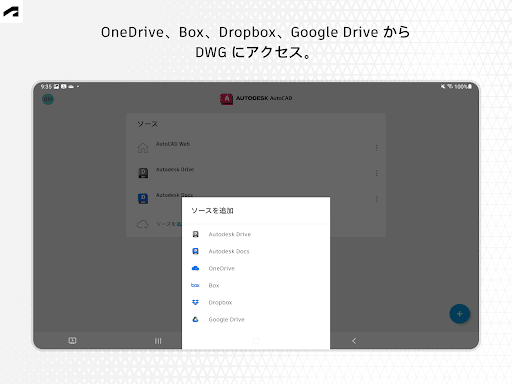
Task: Click the Google Drive triangle icon
Action: (195, 319)
